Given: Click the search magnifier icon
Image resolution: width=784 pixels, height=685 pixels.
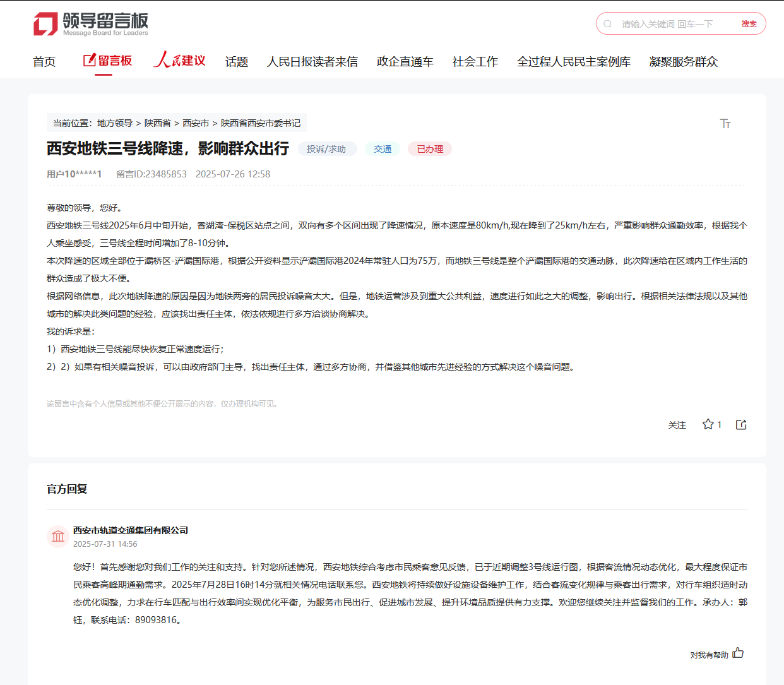Looking at the screenshot, I should (607, 24).
